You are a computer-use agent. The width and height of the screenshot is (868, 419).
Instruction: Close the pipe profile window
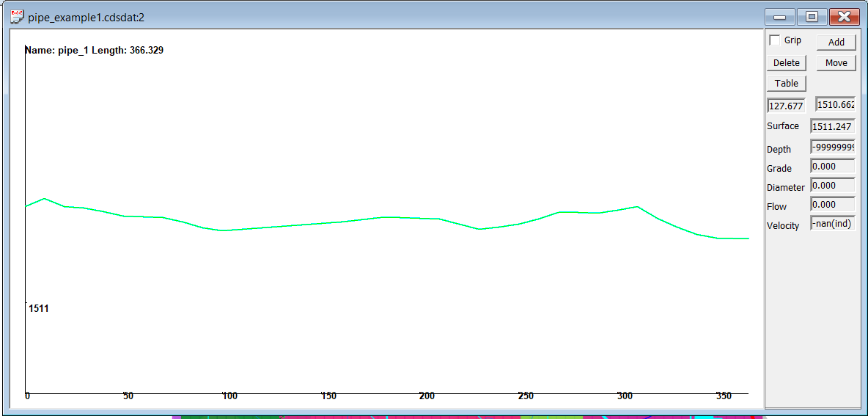point(844,17)
